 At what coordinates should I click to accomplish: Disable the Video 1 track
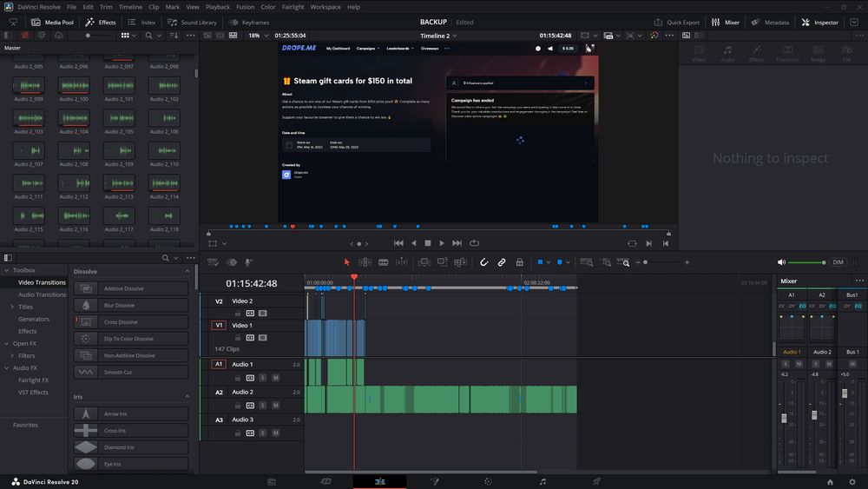(262, 338)
